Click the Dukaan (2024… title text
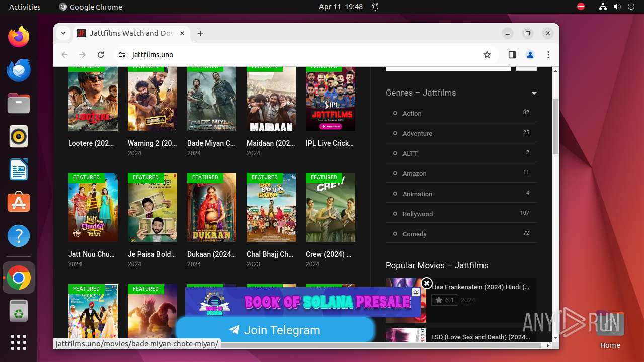The height and width of the screenshot is (362, 644). click(x=212, y=254)
